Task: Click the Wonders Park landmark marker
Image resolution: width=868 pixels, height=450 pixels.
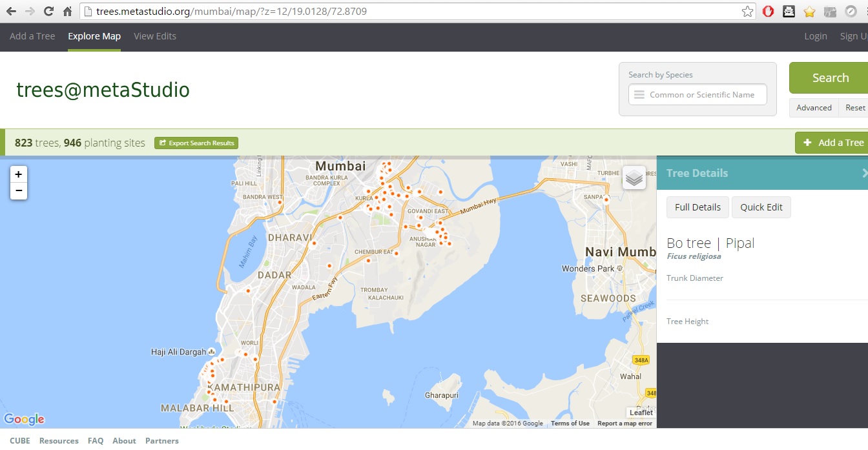Action: (619, 269)
